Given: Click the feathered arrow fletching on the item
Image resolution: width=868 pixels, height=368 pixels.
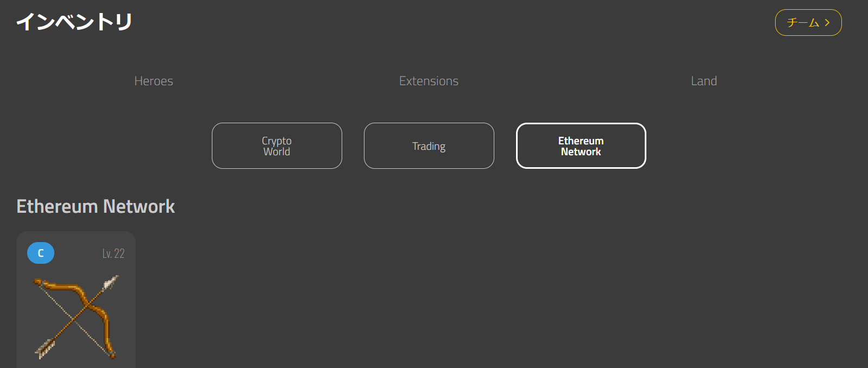Looking at the screenshot, I should [45, 348].
